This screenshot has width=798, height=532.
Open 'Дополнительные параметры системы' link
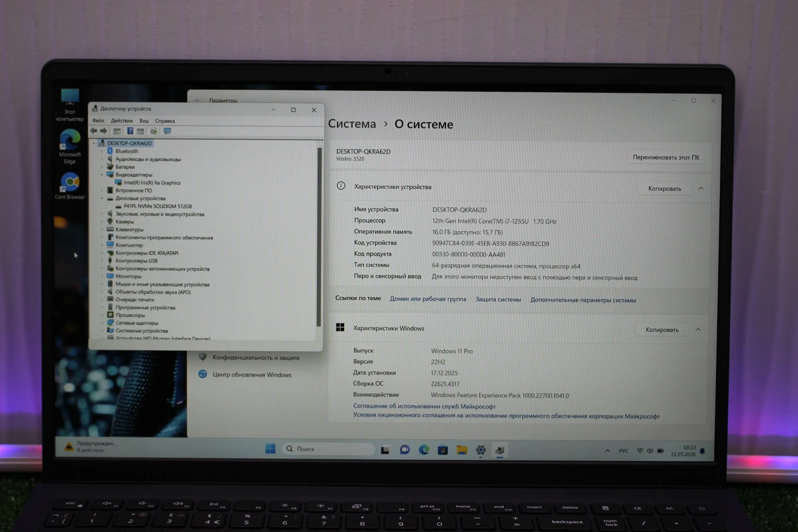(x=583, y=300)
